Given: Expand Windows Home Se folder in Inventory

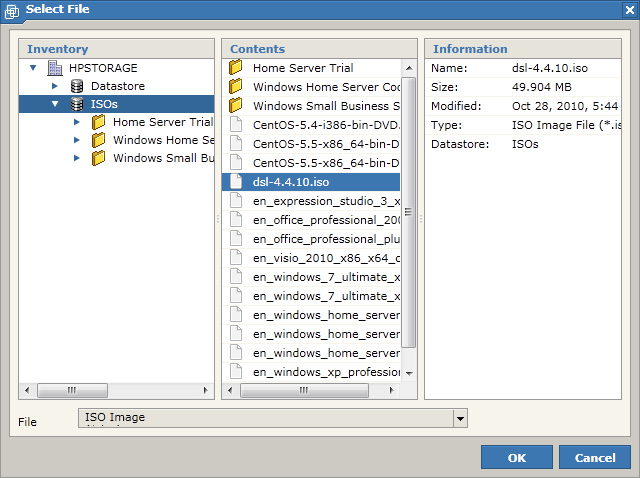Looking at the screenshot, I should click(77, 140).
